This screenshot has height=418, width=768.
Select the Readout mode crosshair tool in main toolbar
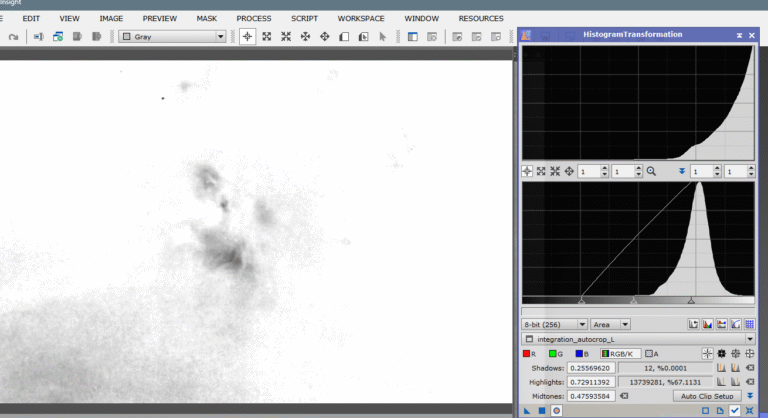(247, 37)
